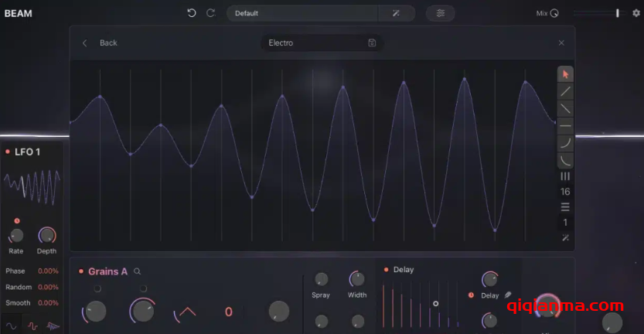Click the LFO 1 title
Viewport: 644px width, 334px height.
pyautogui.click(x=28, y=152)
